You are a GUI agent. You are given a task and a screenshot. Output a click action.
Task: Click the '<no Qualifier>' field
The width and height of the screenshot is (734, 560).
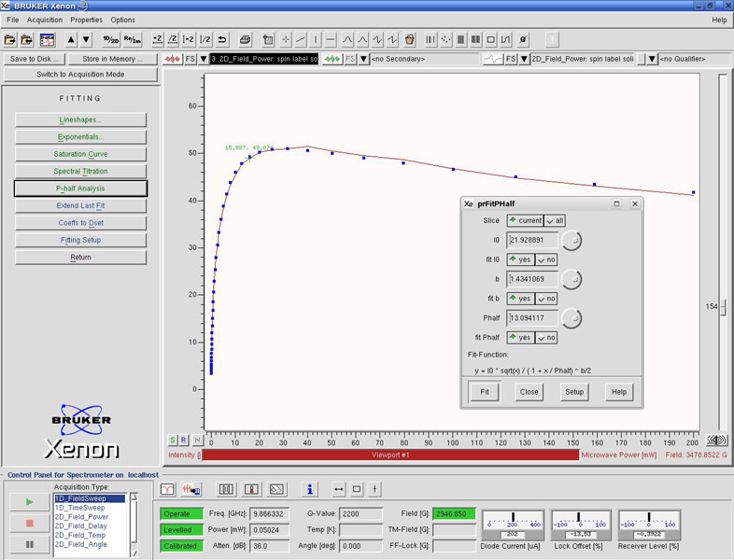pyautogui.click(x=695, y=59)
